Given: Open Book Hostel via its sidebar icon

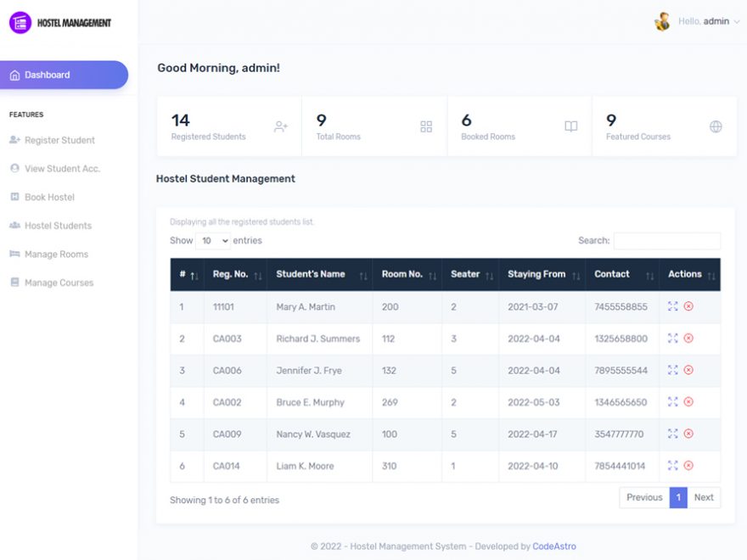Looking at the screenshot, I should [x=14, y=197].
